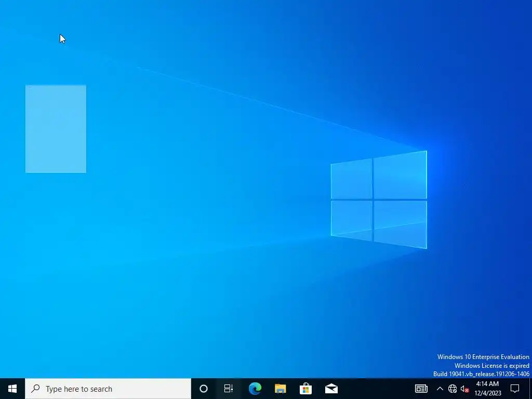Image resolution: width=532 pixels, height=399 pixels.
Task: Open Microsoft Store from the taskbar
Action: [305, 389]
